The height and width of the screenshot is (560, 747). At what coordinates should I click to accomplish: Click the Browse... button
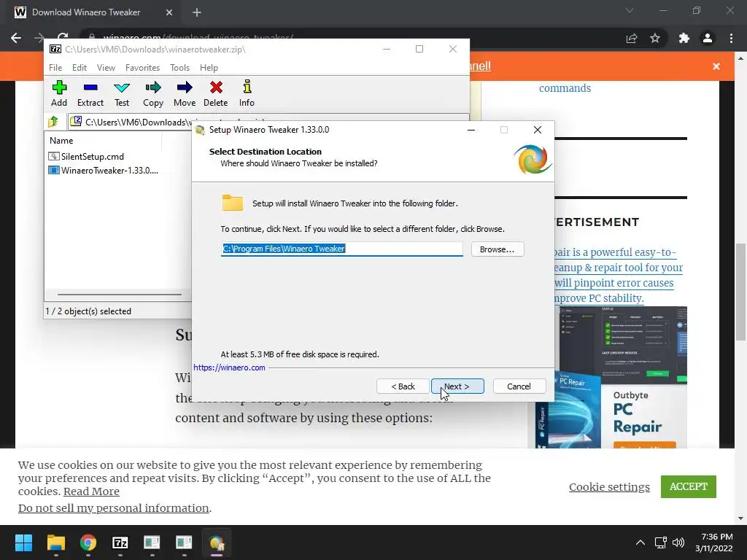tap(498, 249)
